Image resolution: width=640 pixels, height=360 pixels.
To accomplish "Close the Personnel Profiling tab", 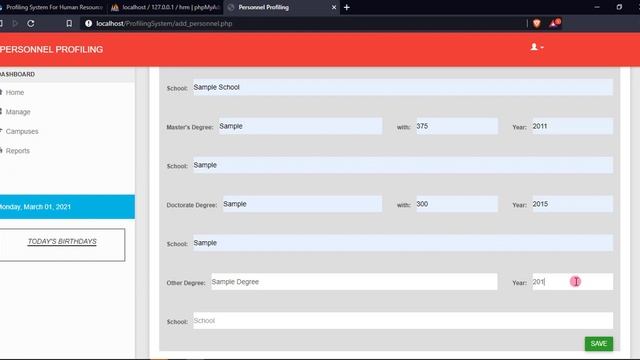I will coord(334,7).
